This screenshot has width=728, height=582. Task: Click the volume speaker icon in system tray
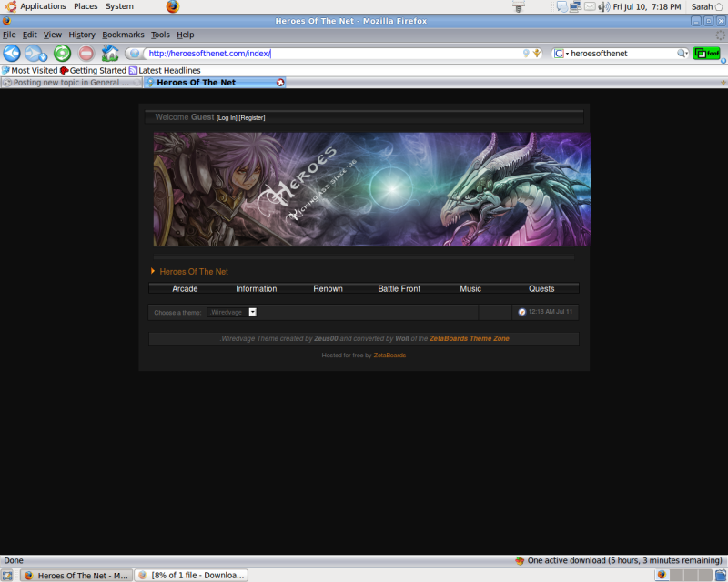pos(603,6)
